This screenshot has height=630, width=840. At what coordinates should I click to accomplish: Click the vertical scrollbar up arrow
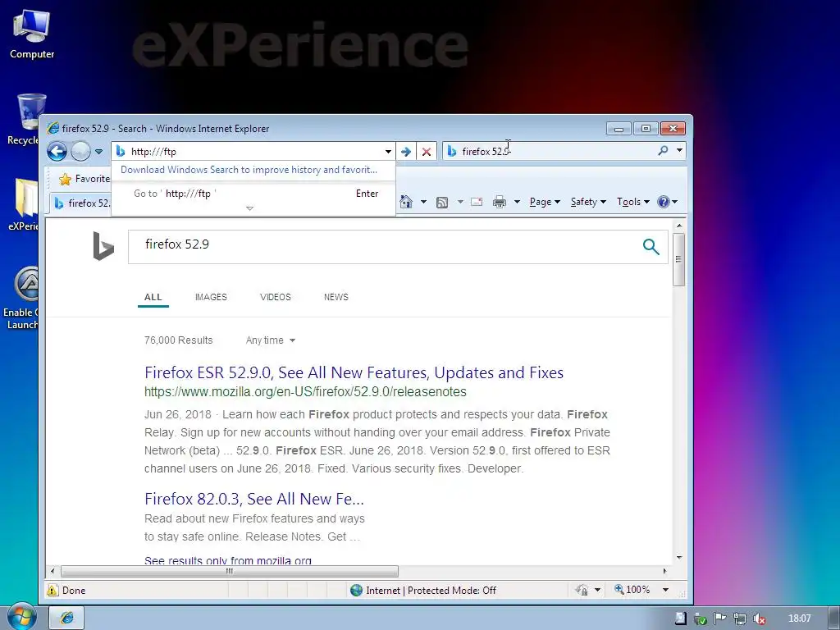click(678, 226)
